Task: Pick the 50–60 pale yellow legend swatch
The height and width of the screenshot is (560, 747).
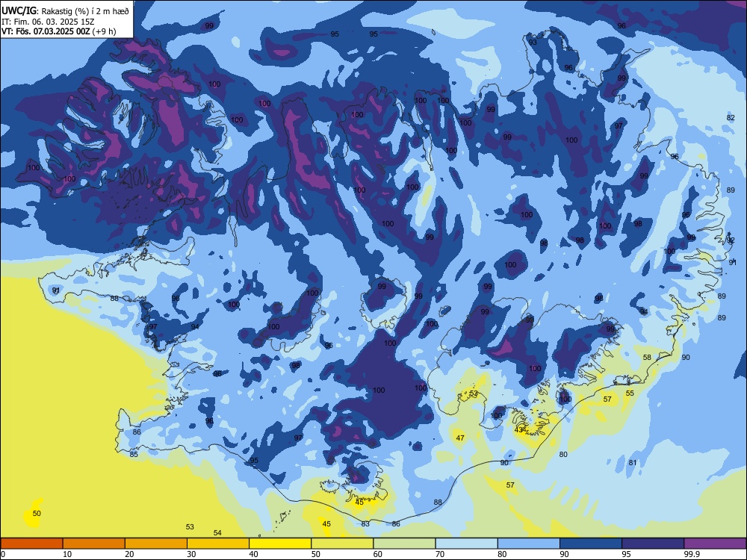Action: 343,544
